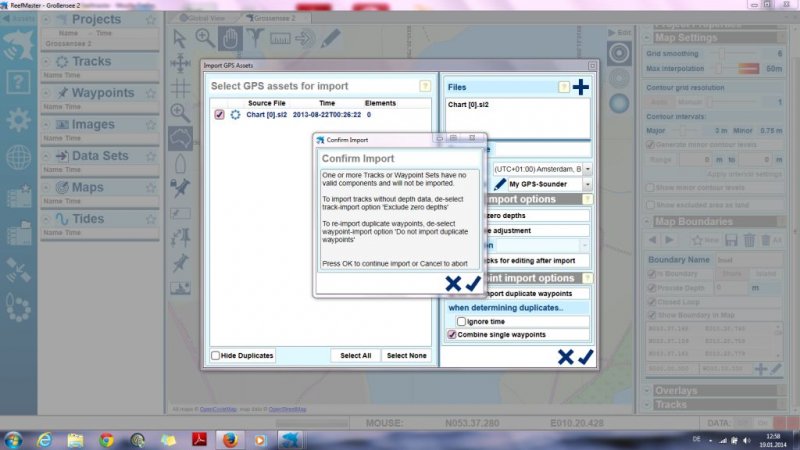Confirm import with the dialog checkmark
Viewport: 800px width, 450px height.
click(x=473, y=284)
